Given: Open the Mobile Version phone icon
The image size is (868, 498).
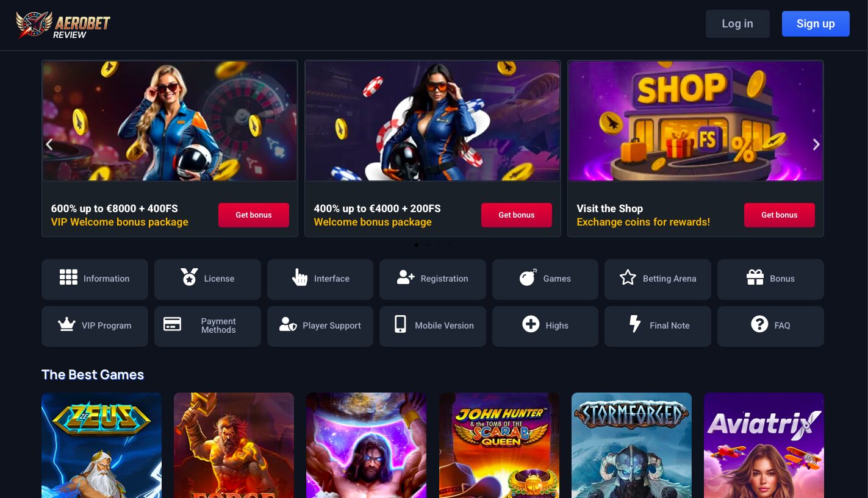Looking at the screenshot, I should coord(400,324).
